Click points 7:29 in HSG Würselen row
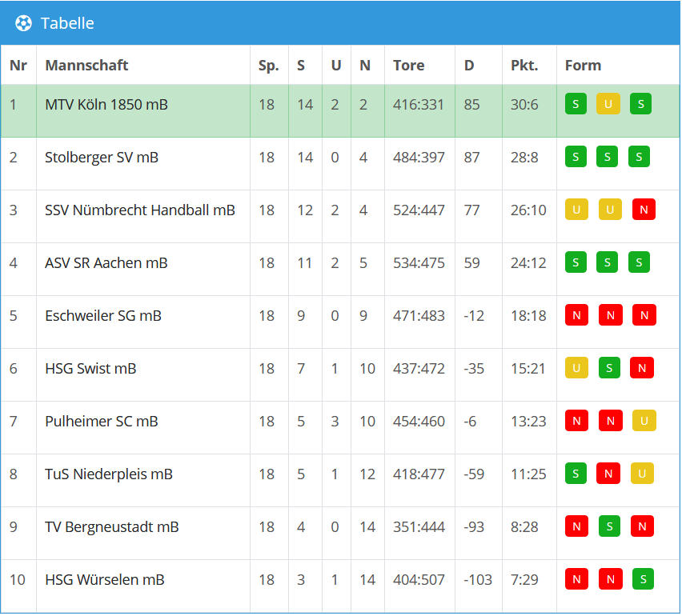Screen dimensions: 682x616 524,580
